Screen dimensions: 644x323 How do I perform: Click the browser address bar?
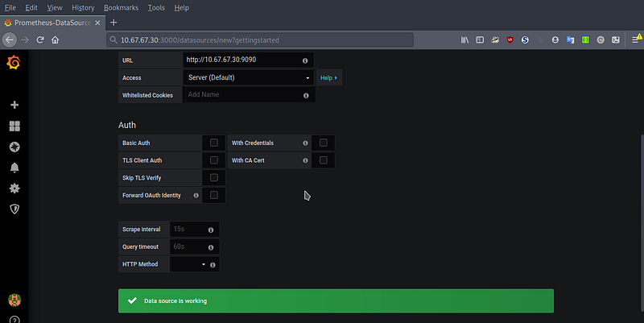coord(260,39)
